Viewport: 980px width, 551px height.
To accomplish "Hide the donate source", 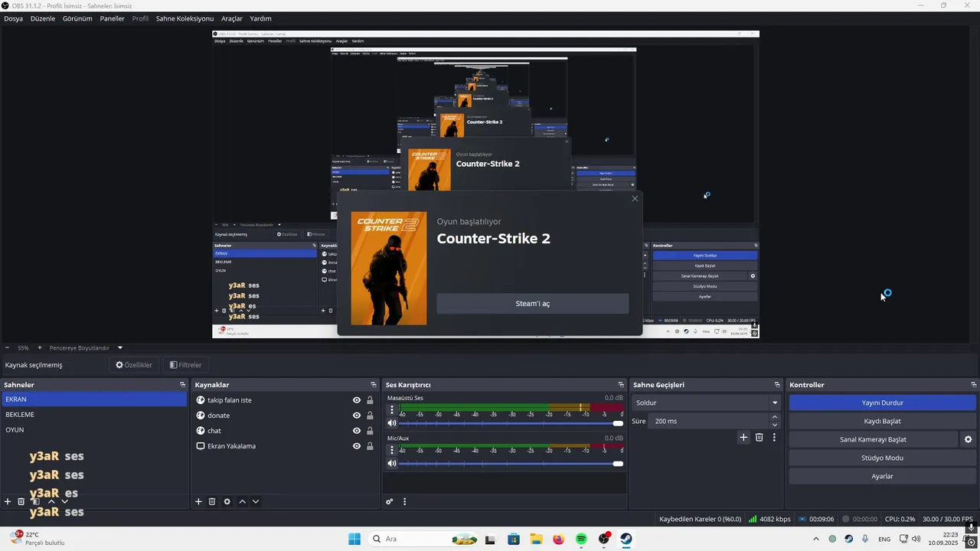I will click(x=357, y=416).
